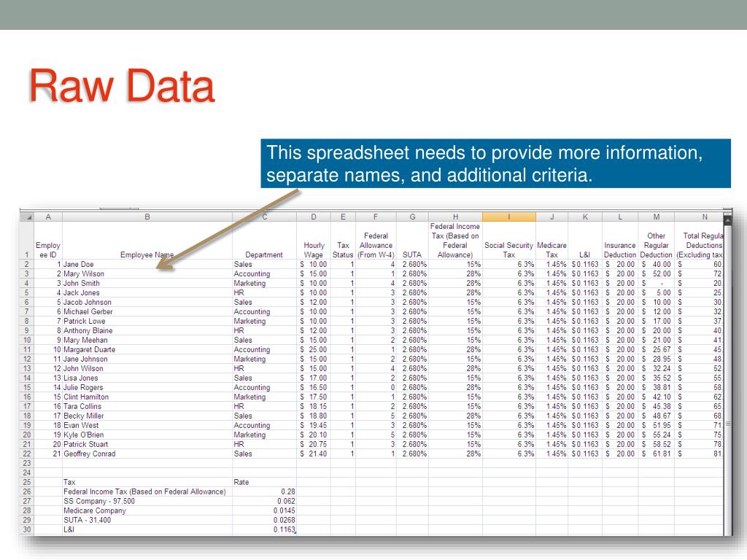747x560 pixels.
Task: Click Jack Jones's 'HR' department cell
Action: (264, 293)
